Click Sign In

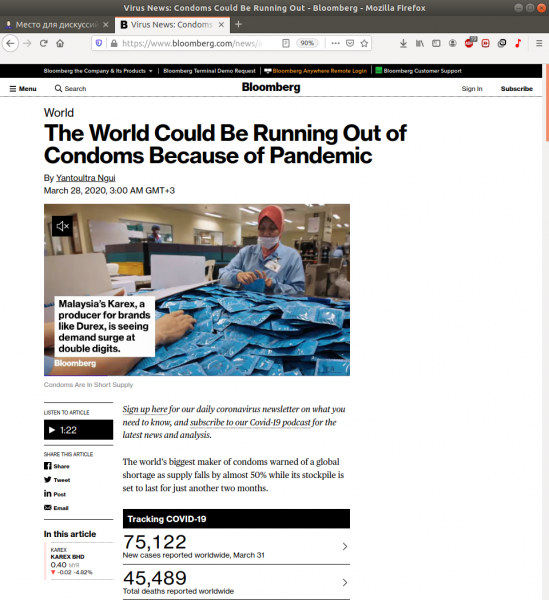click(472, 89)
